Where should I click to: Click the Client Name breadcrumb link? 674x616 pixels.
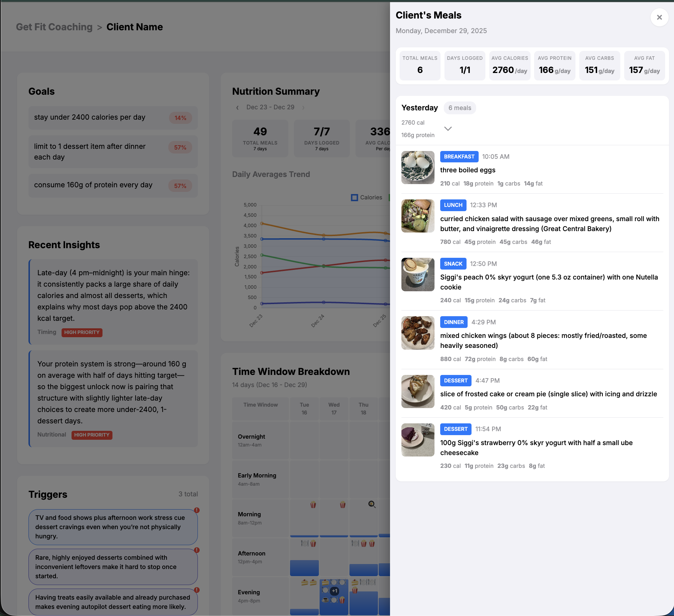click(x=135, y=27)
